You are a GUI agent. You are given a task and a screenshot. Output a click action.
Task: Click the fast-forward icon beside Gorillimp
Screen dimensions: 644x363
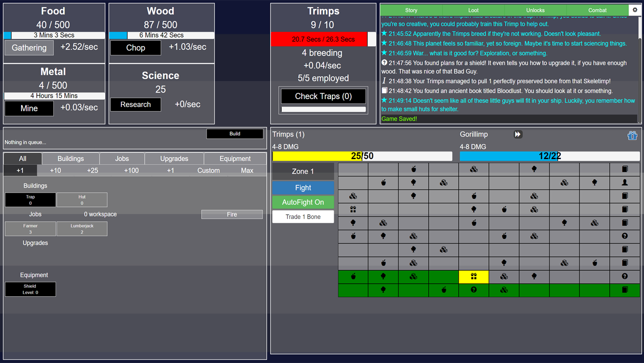[518, 134]
